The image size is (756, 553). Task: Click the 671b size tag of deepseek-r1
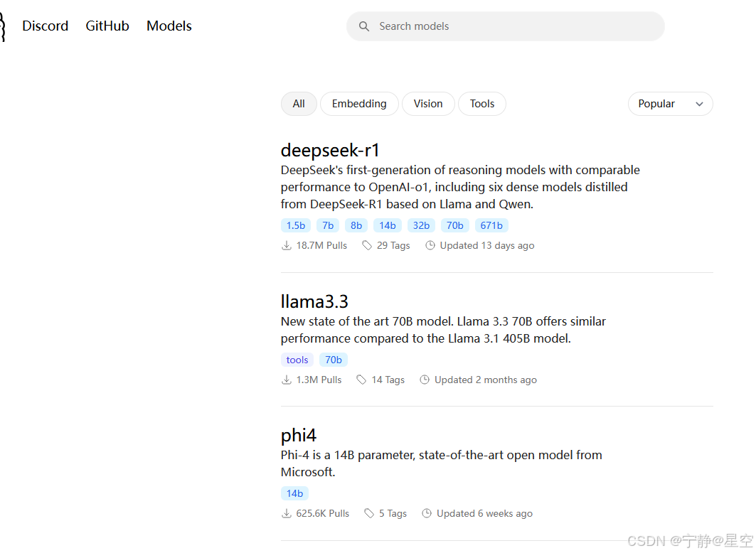[491, 225]
